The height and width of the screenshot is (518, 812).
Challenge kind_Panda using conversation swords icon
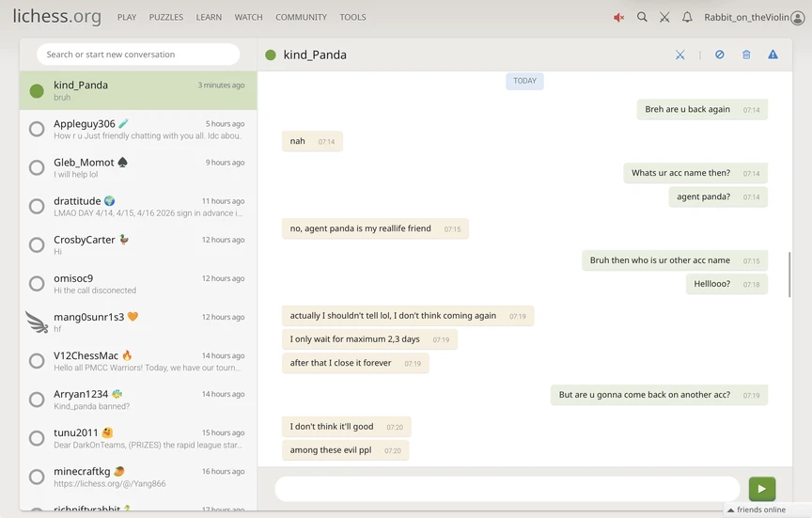pyautogui.click(x=679, y=55)
